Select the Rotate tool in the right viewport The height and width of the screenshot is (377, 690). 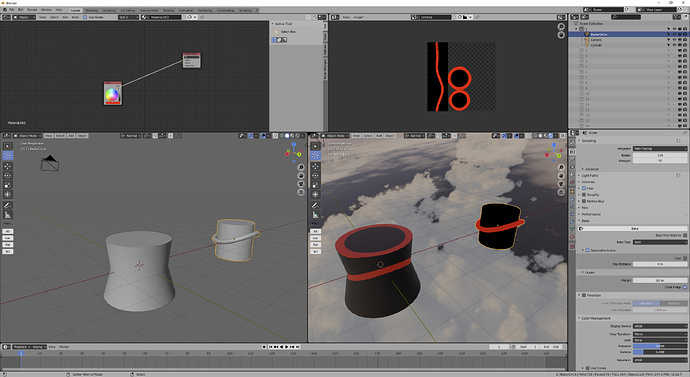(x=315, y=176)
